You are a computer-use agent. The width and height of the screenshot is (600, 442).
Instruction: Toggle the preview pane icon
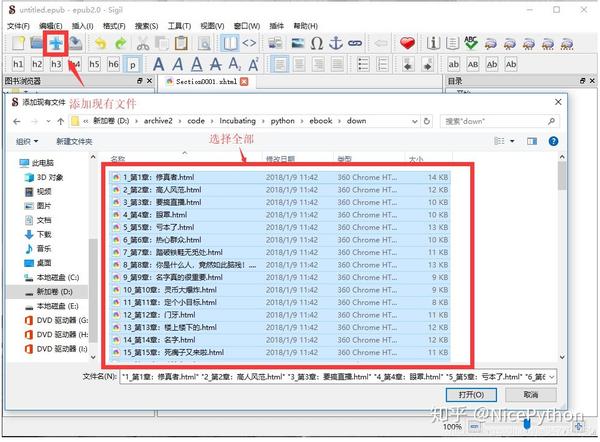pos(532,142)
